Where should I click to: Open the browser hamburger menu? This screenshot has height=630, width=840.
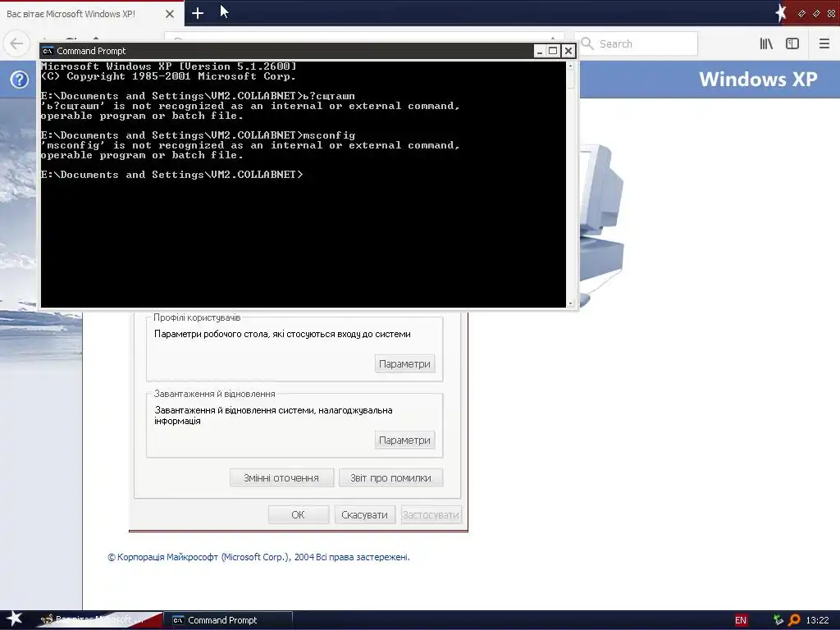(824, 44)
